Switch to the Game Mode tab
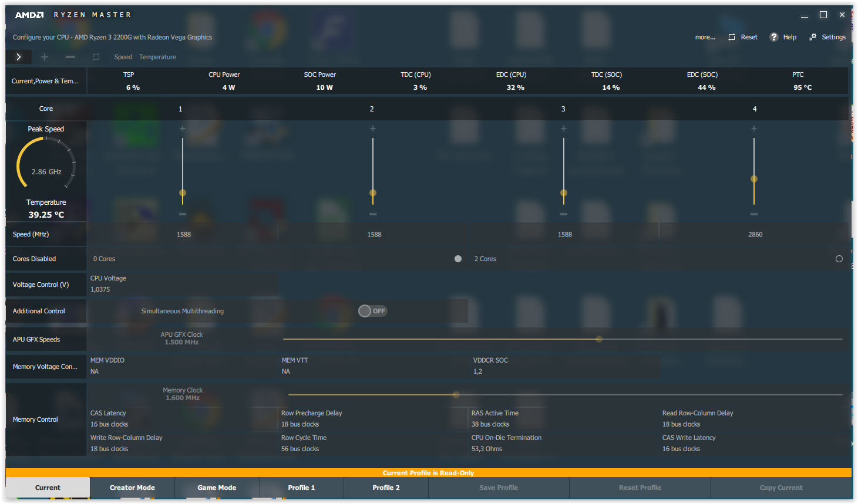Viewport: 858px width, 504px height. (217, 488)
